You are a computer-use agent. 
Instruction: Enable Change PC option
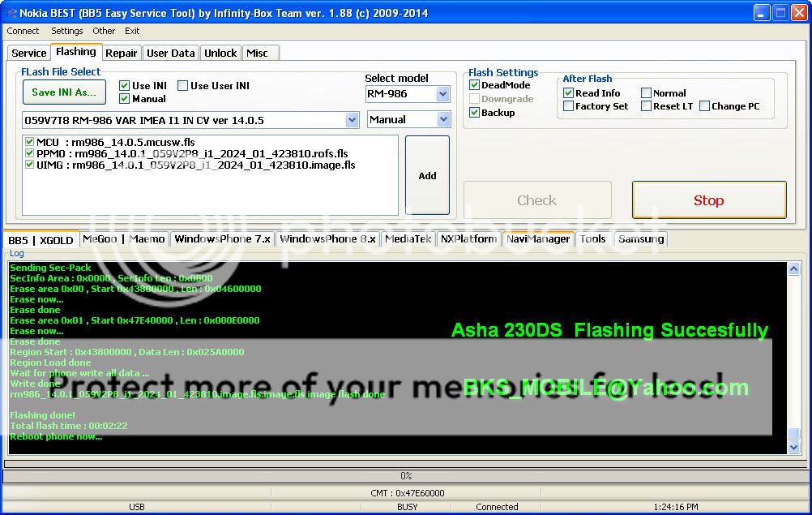pos(704,106)
